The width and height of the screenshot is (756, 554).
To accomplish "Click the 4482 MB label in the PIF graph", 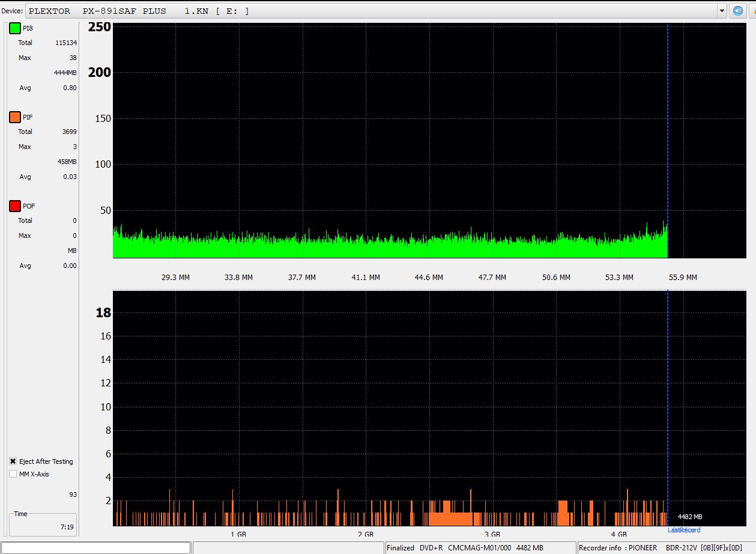I will tap(690, 517).
